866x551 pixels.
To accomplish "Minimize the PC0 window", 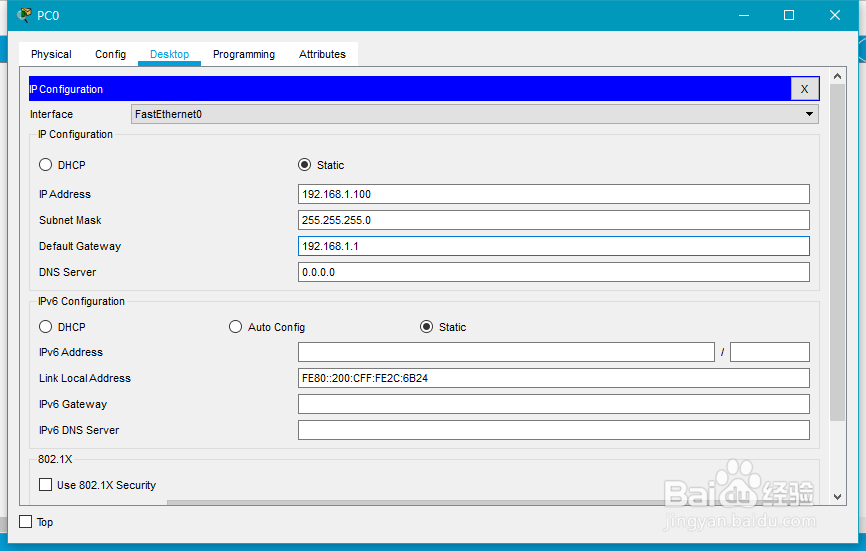I will tap(744, 15).
